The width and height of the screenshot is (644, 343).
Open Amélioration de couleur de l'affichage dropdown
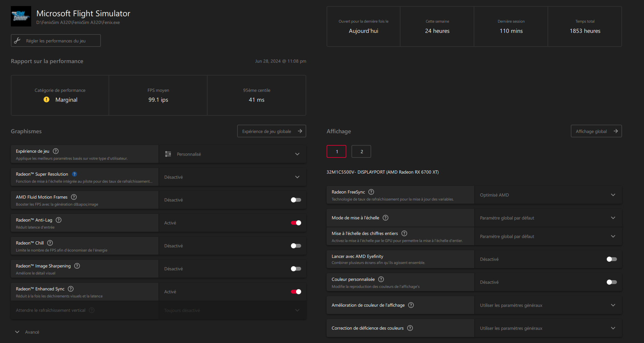click(x=548, y=305)
